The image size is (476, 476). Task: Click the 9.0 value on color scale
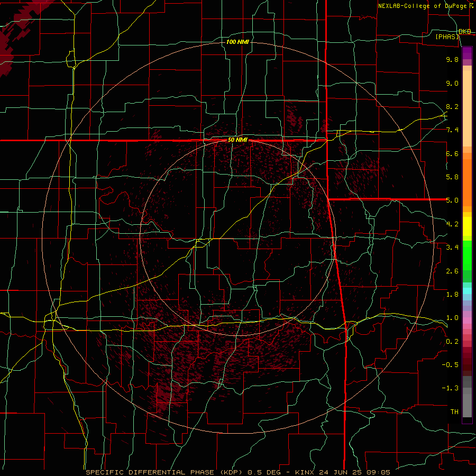452,84
